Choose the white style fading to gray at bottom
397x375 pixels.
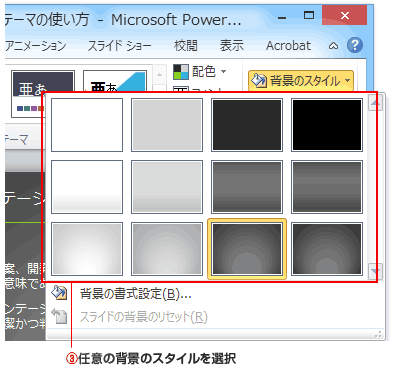point(87,187)
